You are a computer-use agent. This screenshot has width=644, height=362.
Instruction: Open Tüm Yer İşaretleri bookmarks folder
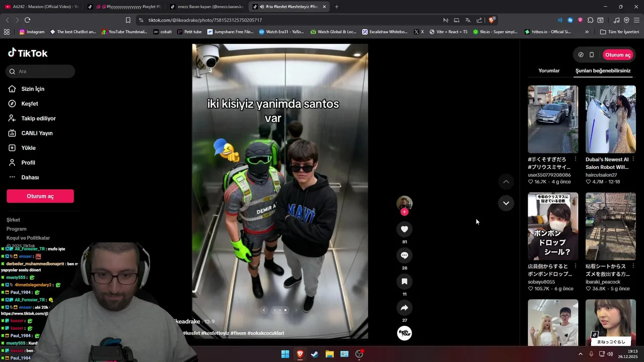click(x=619, y=32)
